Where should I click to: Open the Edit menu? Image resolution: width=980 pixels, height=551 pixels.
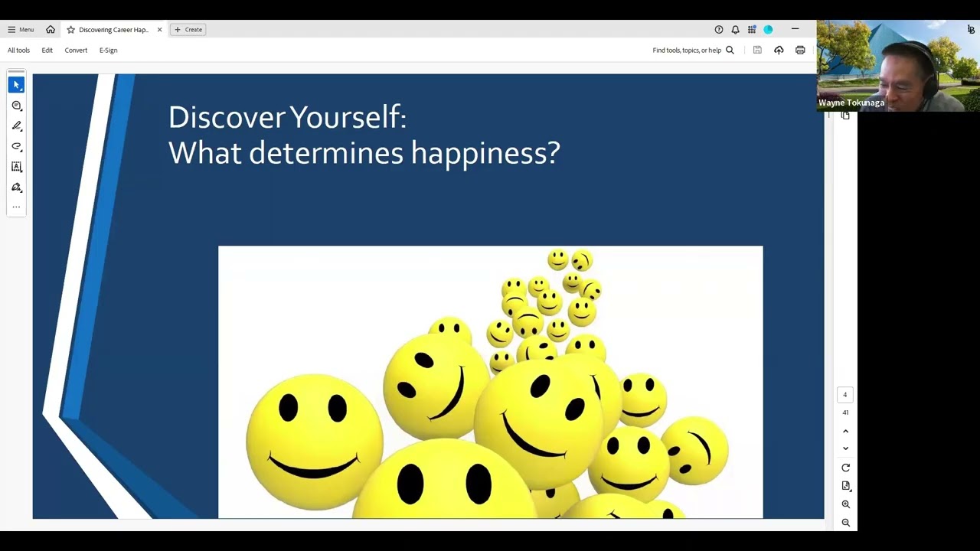click(47, 51)
